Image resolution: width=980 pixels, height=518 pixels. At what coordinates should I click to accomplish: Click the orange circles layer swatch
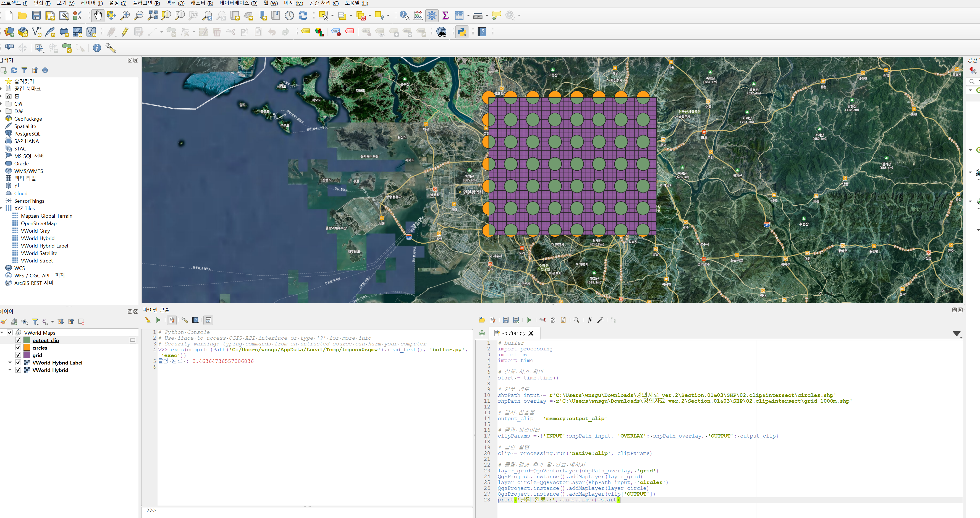coord(27,347)
